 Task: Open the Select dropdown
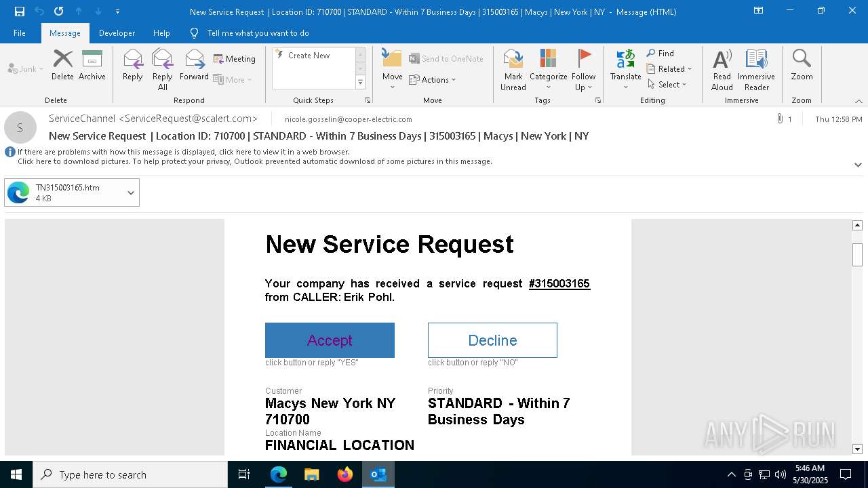pyautogui.click(x=667, y=85)
